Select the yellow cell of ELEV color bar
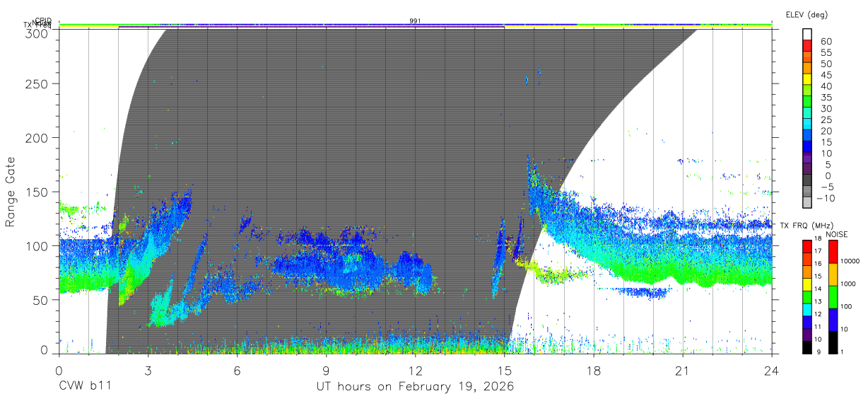868x401 pixels. 807,79
